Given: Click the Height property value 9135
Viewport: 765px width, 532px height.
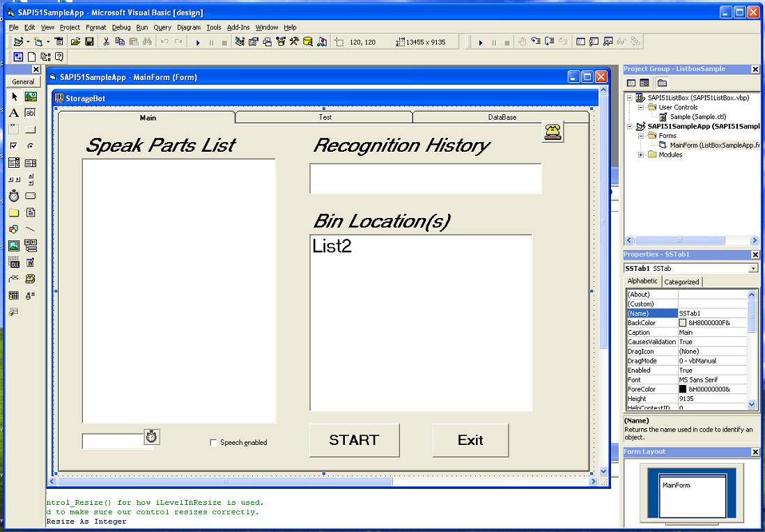Looking at the screenshot, I should click(x=712, y=399).
